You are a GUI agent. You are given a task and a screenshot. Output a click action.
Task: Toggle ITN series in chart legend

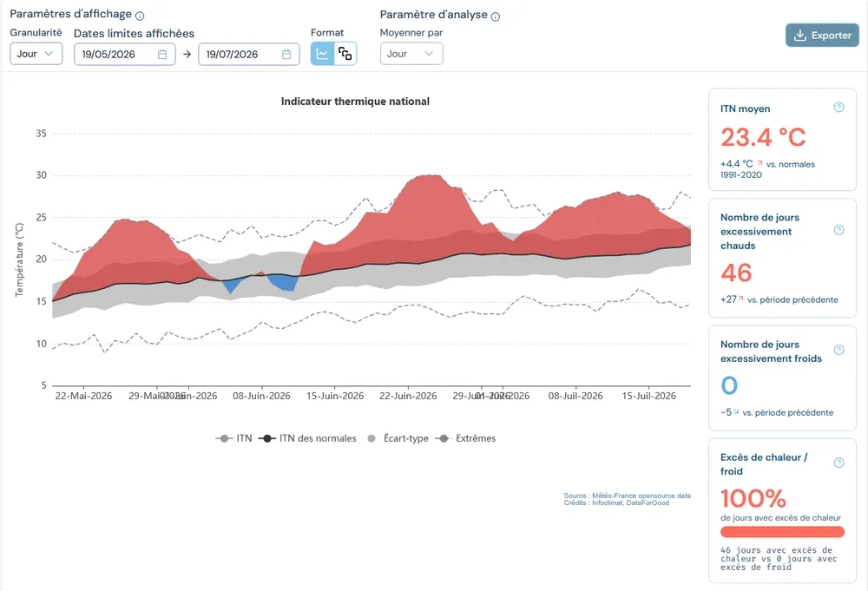tap(233, 438)
